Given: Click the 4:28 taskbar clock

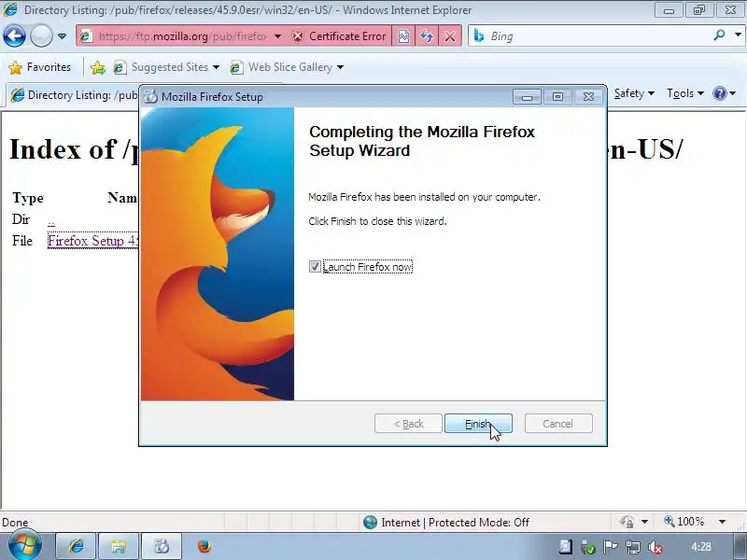Looking at the screenshot, I should (701, 547).
